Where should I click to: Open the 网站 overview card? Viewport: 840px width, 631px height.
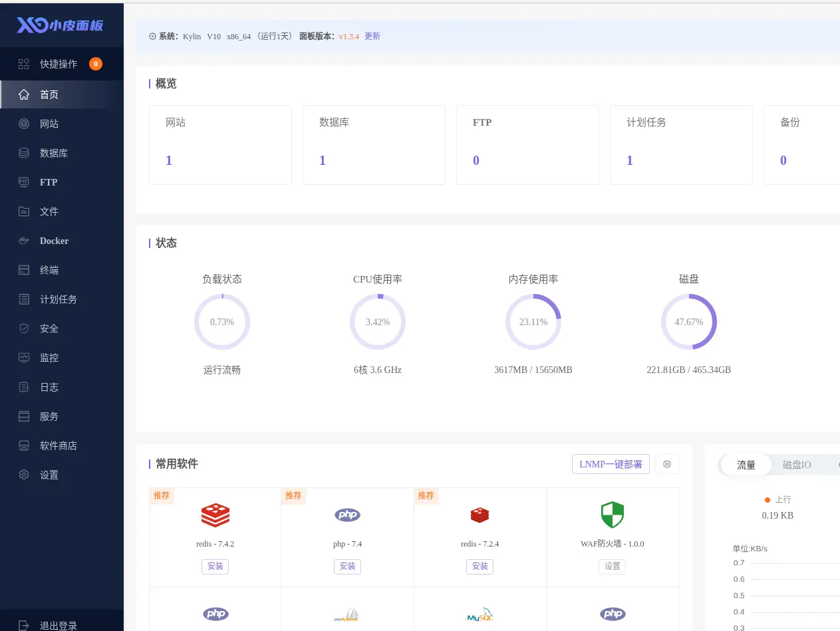point(220,145)
